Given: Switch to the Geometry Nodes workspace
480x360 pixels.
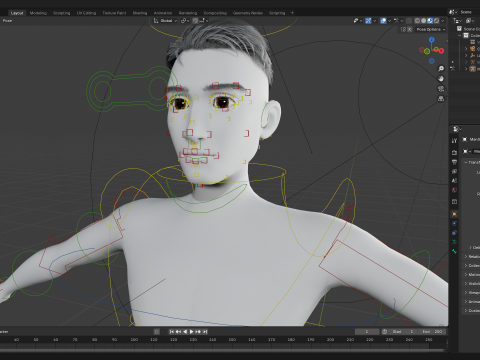Looking at the screenshot, I should click(248, 13).
